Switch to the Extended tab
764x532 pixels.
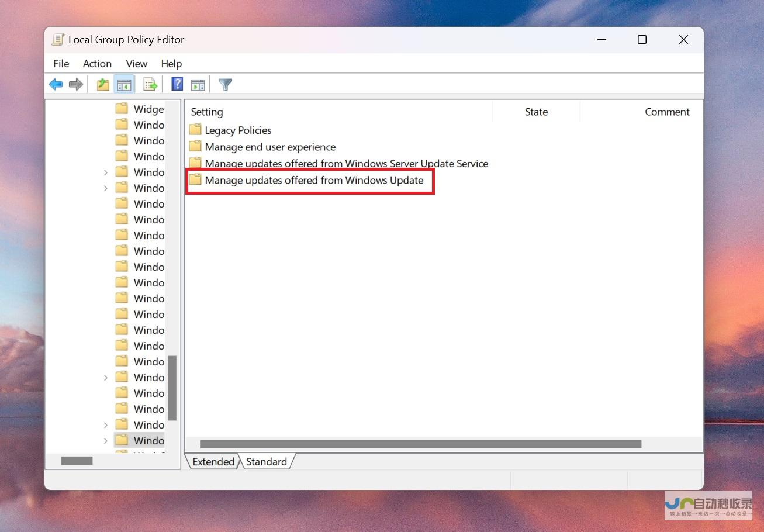click(213, 462)
